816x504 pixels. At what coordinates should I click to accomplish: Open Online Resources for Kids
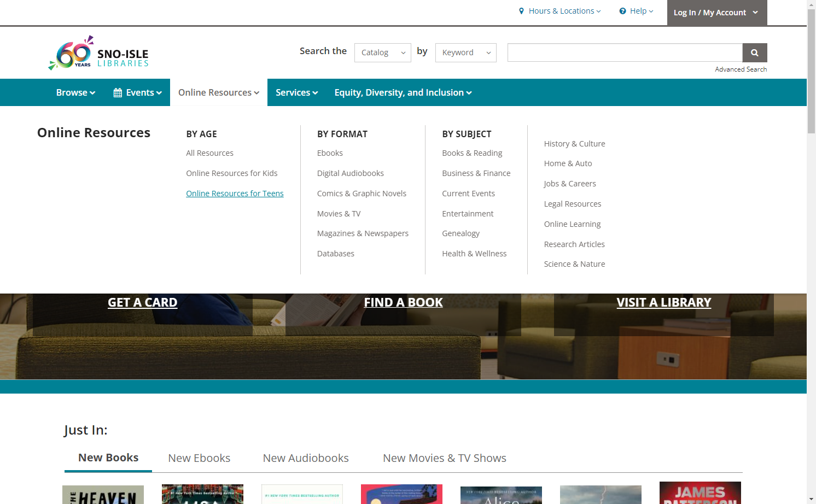232,173
